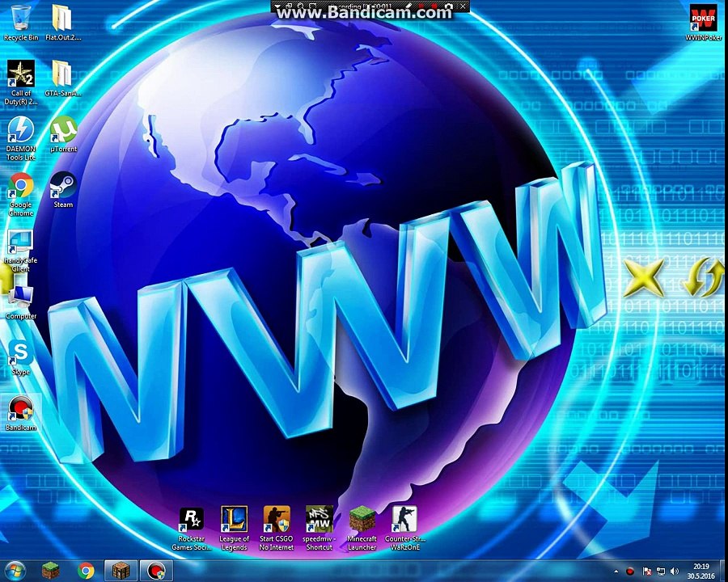Image resolution: width=728 pixels, height=582 pixels.
Task: Launch Skype desktop shortcut
Action: click(x=20, y=357)
